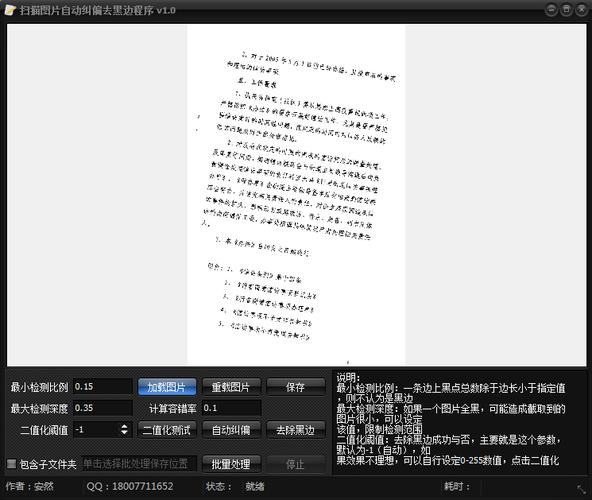Click the 就绪 status value
Viewport: 592px width, 500px height.
pos(255,486)
